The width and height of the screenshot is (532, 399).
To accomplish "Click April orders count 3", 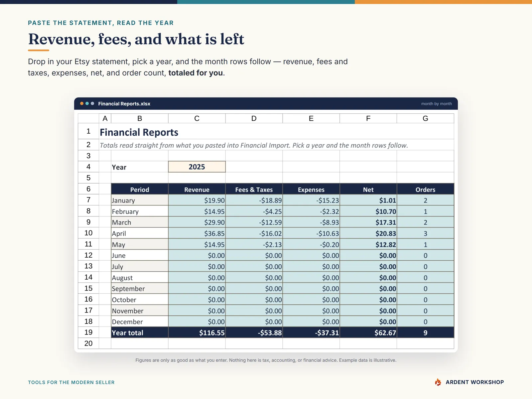I will point(425,233).
